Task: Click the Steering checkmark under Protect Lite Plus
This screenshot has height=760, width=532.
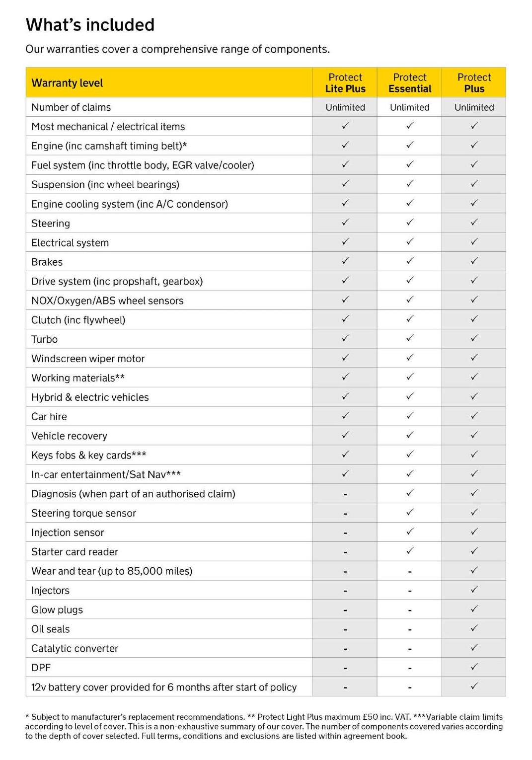Action: tap(345, 222)
